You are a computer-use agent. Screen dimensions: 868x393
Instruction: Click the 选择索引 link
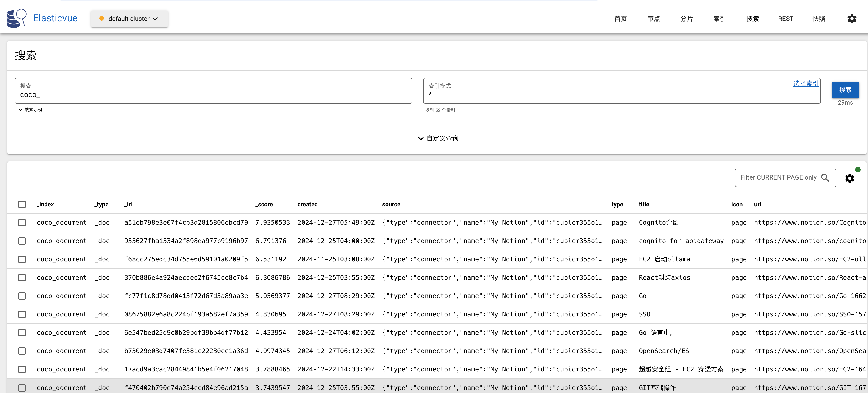[x=806, y=83]
